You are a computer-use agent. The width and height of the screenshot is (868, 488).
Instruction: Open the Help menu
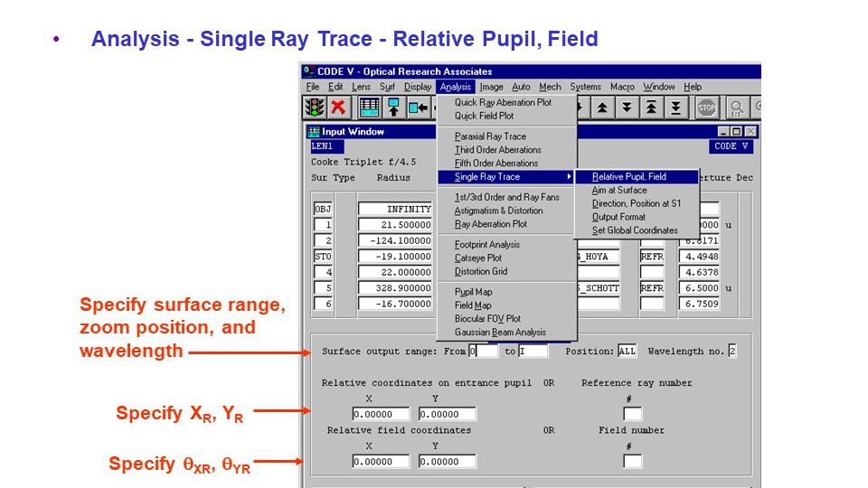pyautogui.click(x=693, y=87)
